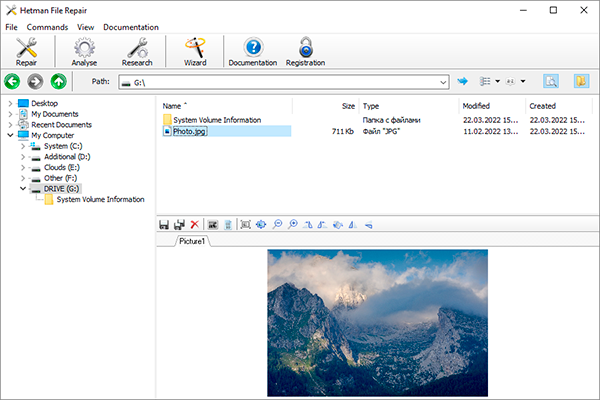Launch the Research tool
The width and height of the screenshot is (600, 400).
137,51
